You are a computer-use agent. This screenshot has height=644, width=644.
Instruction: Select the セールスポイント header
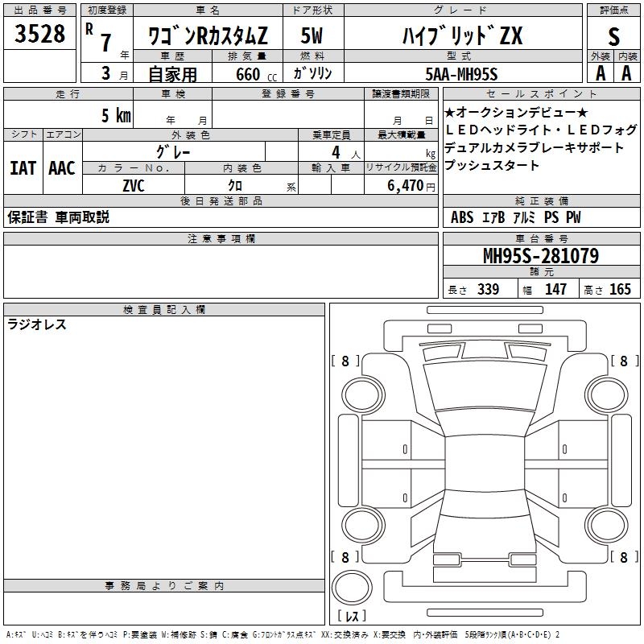541,94
